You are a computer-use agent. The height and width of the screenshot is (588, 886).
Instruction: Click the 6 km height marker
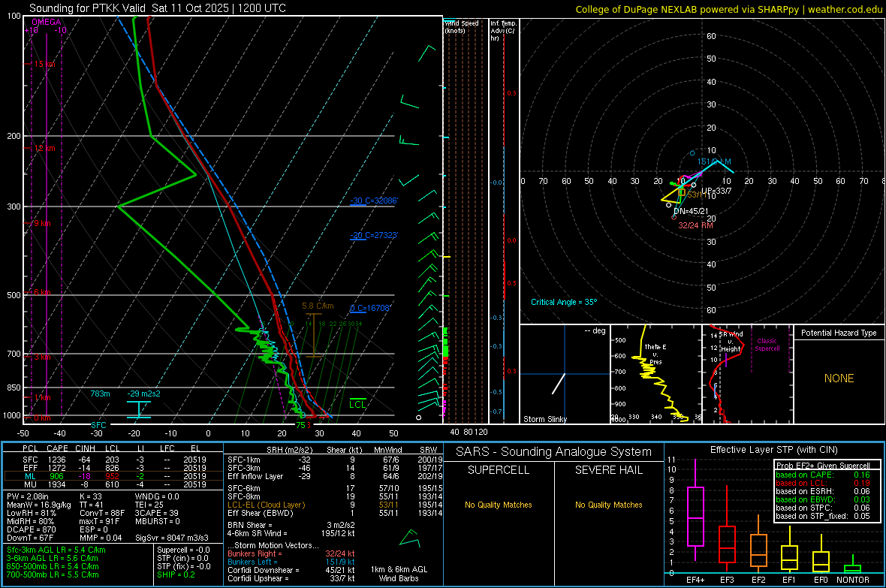(42, 292)
